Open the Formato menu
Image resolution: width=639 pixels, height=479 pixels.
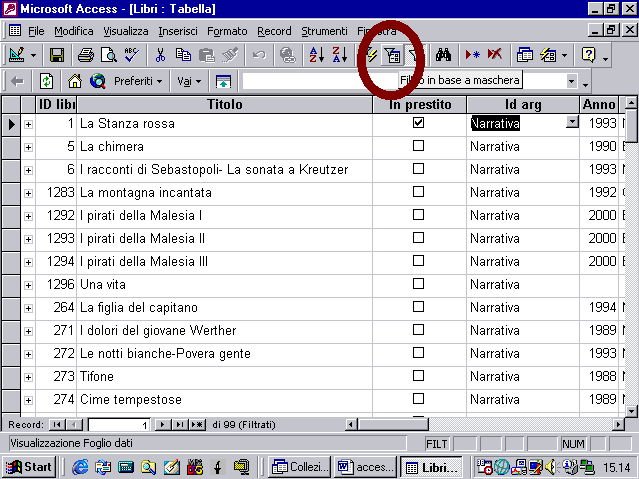227,31
